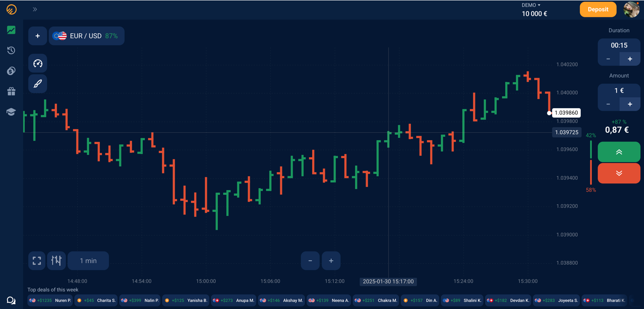Screen dimensions: 644x309
Task: Click the +87 % payout text
Action: click(619, 122)
